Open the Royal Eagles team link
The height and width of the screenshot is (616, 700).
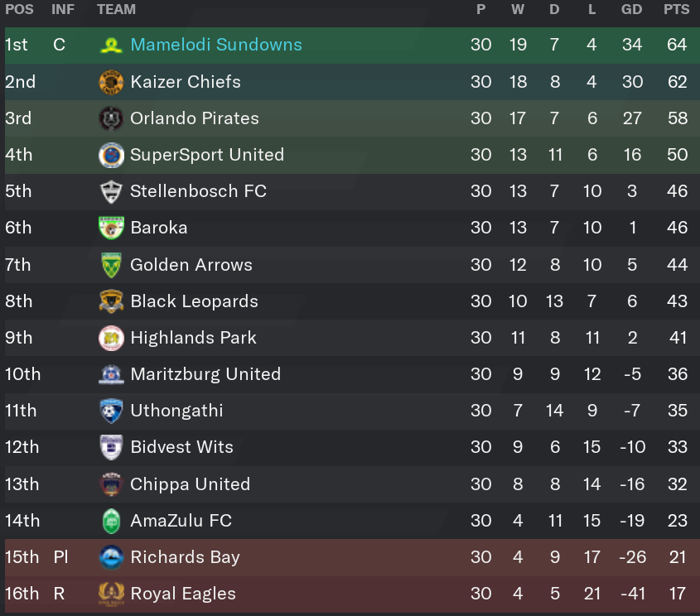(183, 594)
